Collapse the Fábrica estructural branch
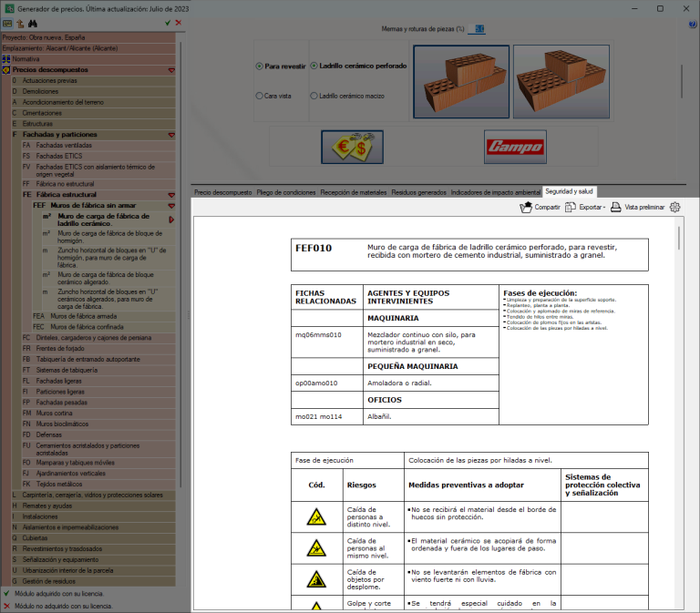The height and width of the screenshot is (613, 700). point(171,195)
